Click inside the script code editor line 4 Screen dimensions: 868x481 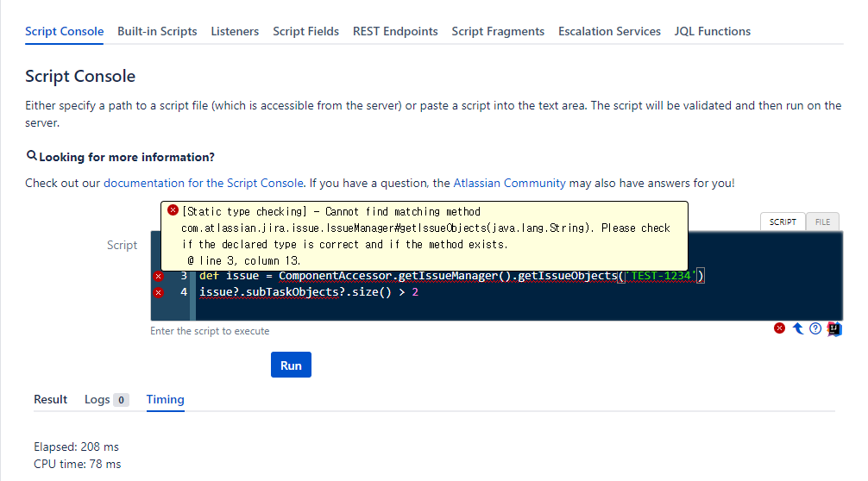point(518,292)
